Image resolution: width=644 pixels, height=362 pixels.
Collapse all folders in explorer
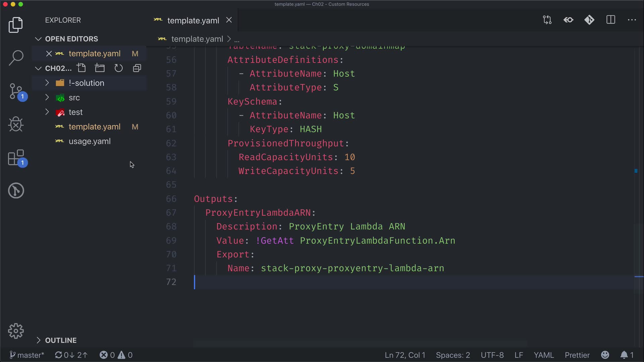coord(137,68)
